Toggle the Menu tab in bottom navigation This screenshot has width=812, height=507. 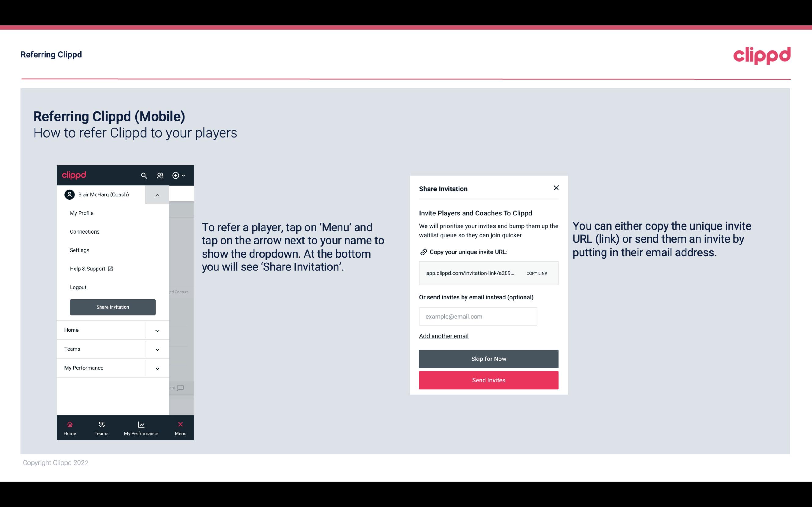point(180,428)
